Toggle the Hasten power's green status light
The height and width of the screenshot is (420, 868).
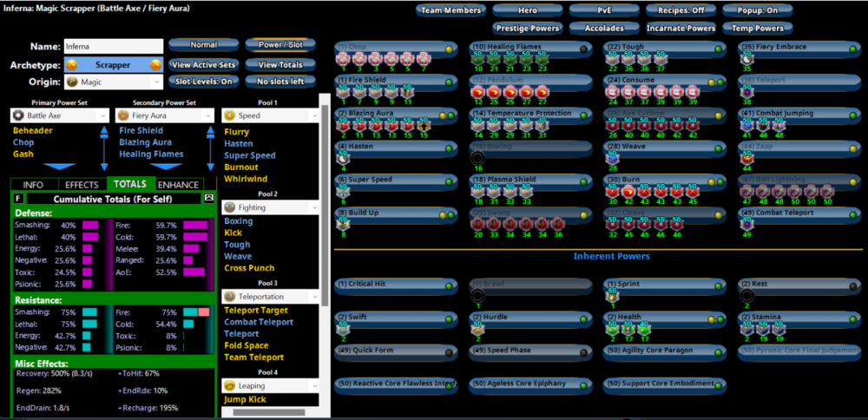[448, 148]
